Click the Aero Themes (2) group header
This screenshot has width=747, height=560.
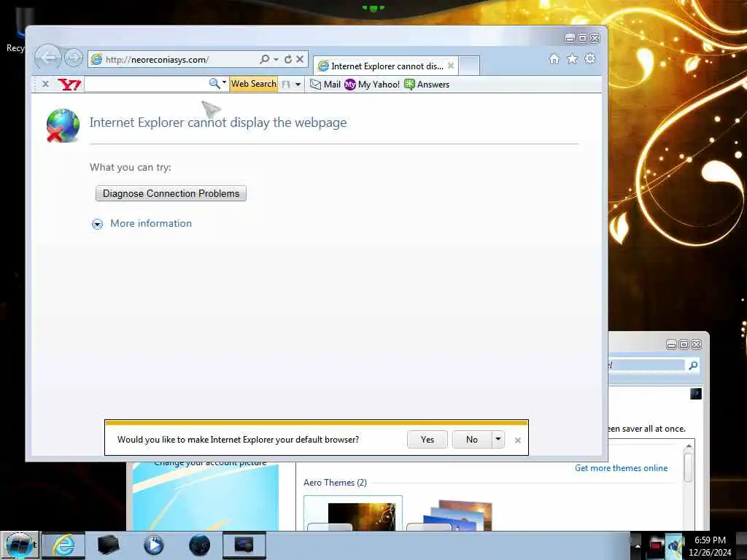coord(335,483)
